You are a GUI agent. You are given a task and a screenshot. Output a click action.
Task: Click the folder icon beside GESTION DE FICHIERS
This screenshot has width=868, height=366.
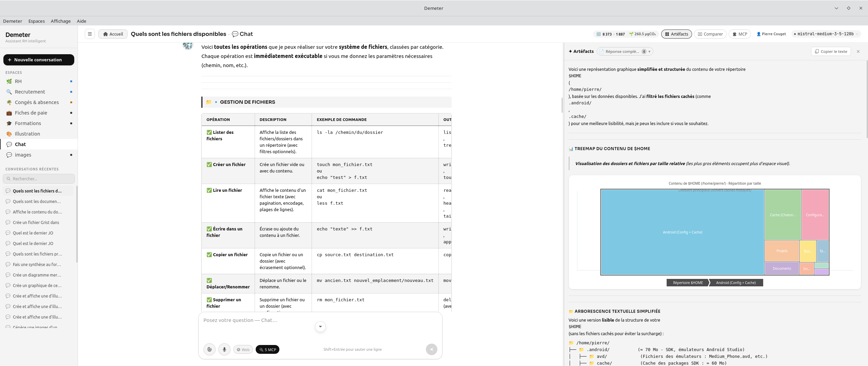point(209,102)
